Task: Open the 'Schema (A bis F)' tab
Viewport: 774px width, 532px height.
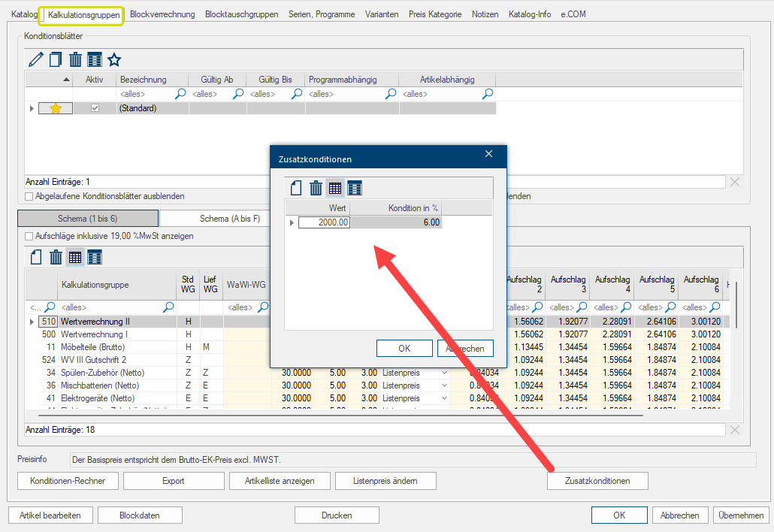Action: 230,219
